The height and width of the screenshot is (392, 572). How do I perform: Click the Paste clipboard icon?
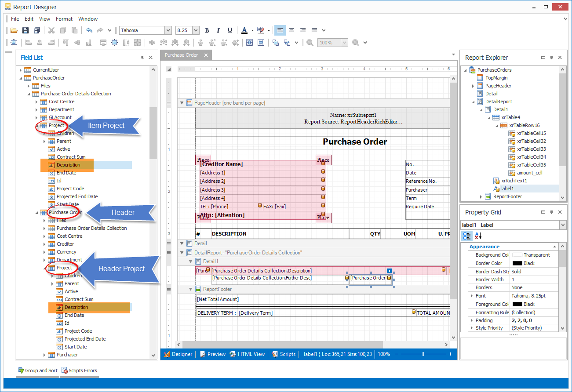coord(74,30)
